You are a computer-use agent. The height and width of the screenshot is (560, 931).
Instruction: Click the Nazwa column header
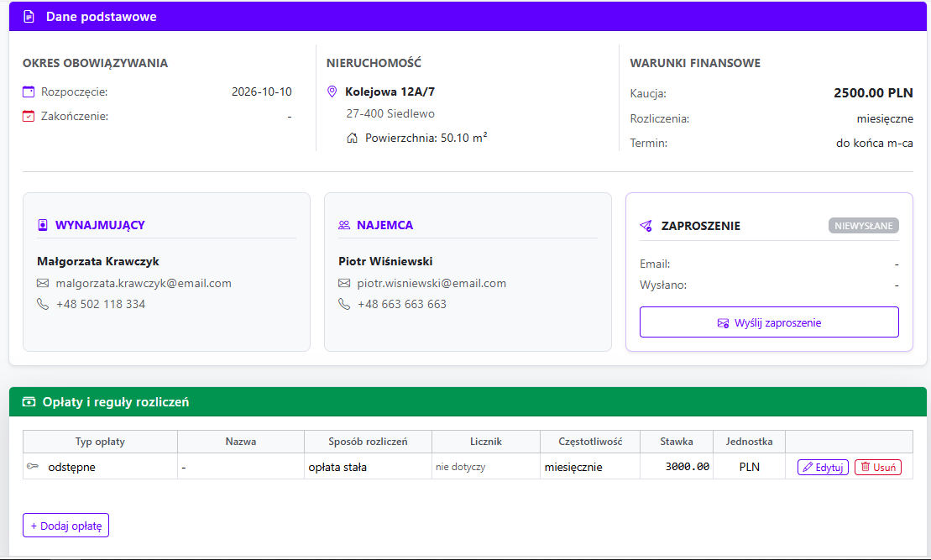(241, 442)
